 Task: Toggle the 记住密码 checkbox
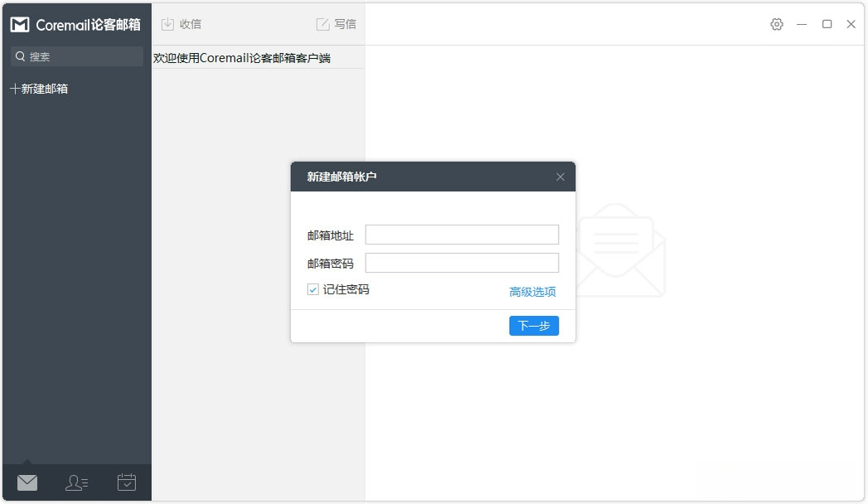(313, 289)
